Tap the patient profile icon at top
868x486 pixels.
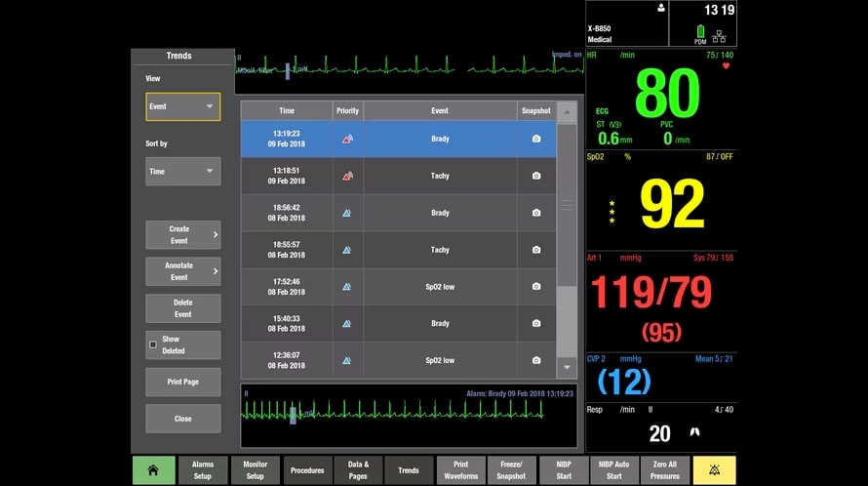[660, 8]
